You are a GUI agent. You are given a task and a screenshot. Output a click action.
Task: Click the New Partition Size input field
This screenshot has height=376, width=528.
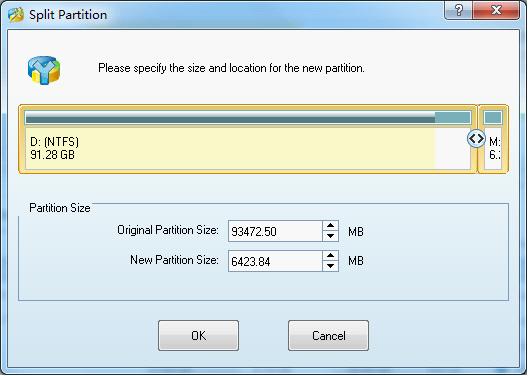275,261
